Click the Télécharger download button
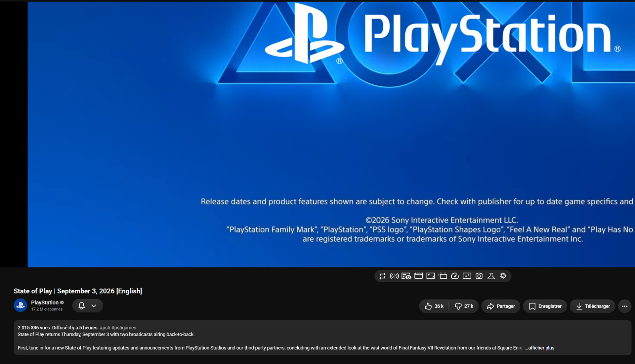635x364 pixels. tap(592, 306)
